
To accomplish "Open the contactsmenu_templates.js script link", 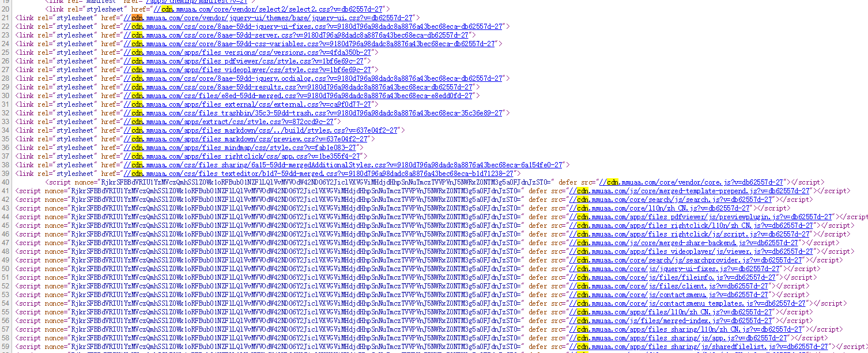I will (x=687, y=303).
